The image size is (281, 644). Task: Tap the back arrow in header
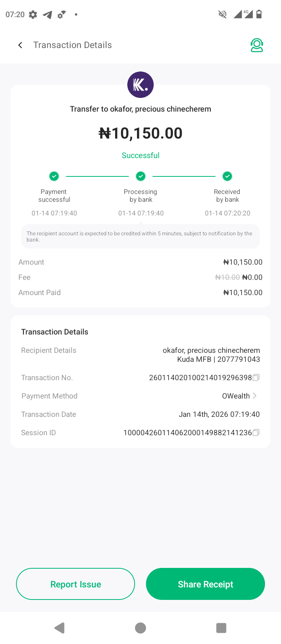tap(20, 45)
